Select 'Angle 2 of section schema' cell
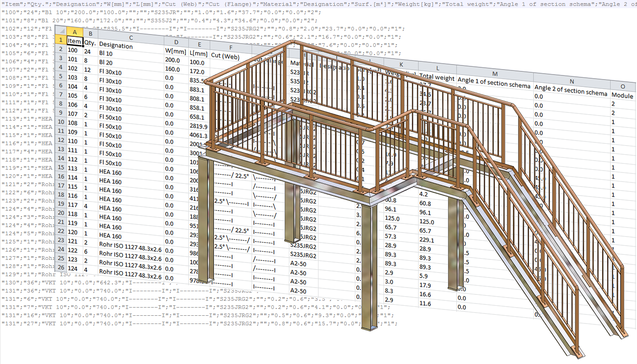 tap(571, 91)
